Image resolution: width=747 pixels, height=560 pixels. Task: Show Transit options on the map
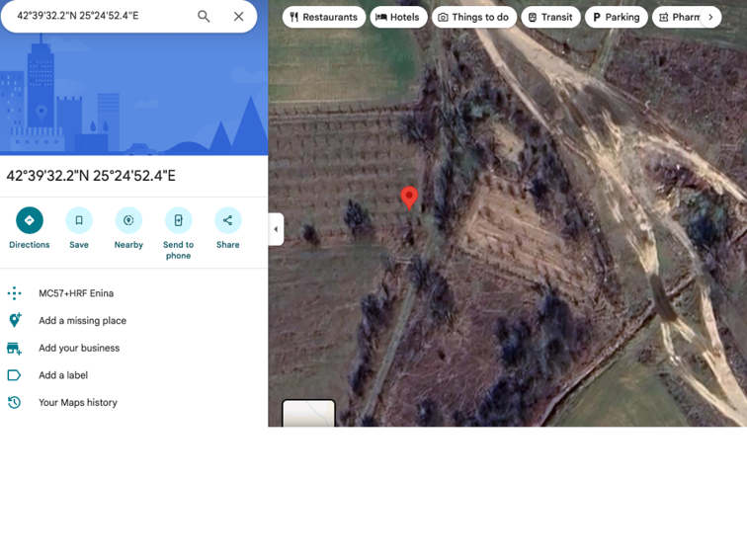(549, 17)
